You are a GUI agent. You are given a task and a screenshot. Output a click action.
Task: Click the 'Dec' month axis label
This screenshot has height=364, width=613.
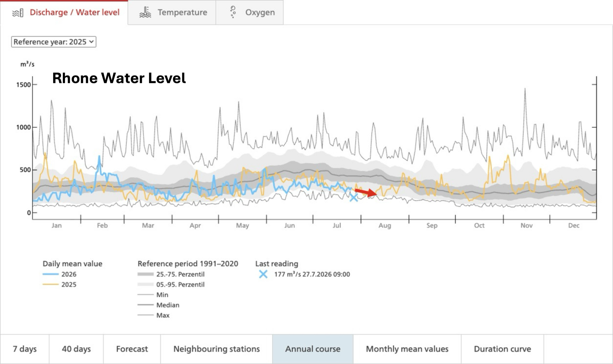coord(574,225)
